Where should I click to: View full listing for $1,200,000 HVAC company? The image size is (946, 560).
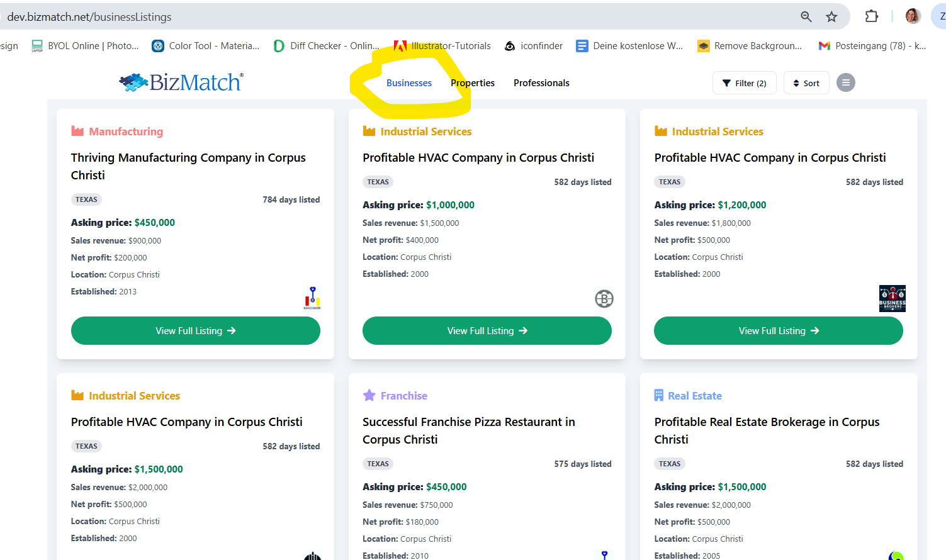(778, 331)
